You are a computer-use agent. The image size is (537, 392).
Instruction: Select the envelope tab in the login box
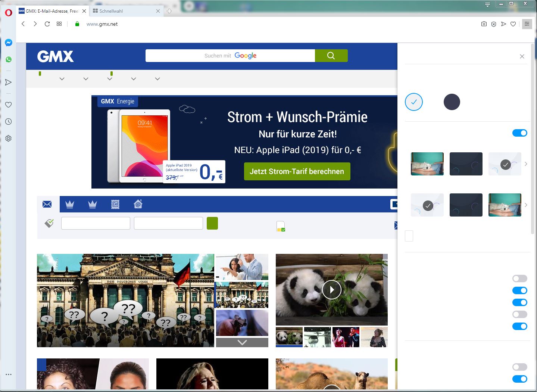pos(47,204)
